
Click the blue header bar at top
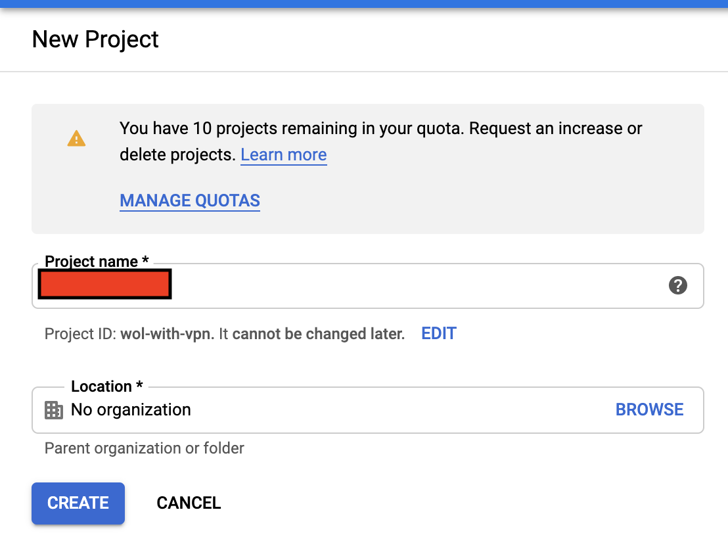pos(364,4)
